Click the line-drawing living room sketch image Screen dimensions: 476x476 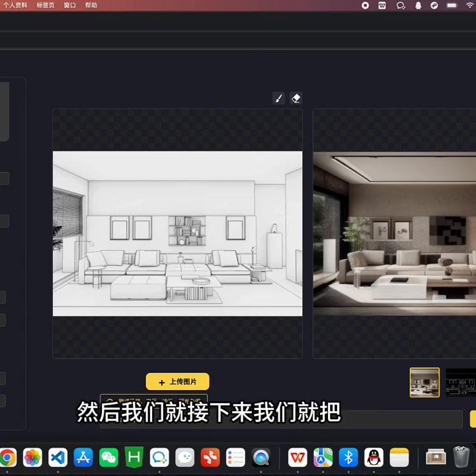click(x=178, y=234)
